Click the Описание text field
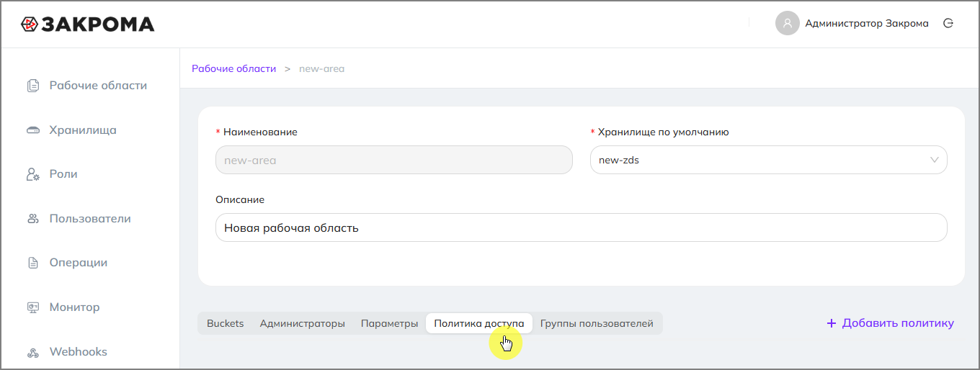Viewport: 980px width, 370px height. pyautogui.click(x=581, y=227)
